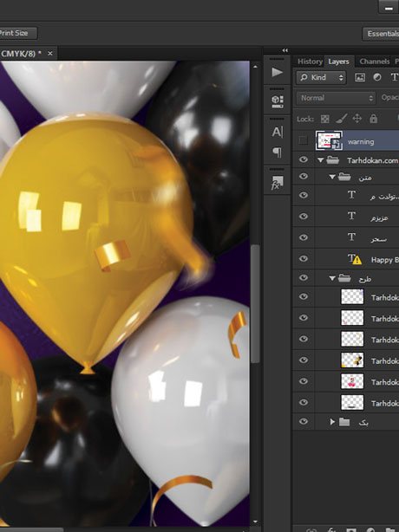Open the Kind filter dropdown

(x=321, y=77)
